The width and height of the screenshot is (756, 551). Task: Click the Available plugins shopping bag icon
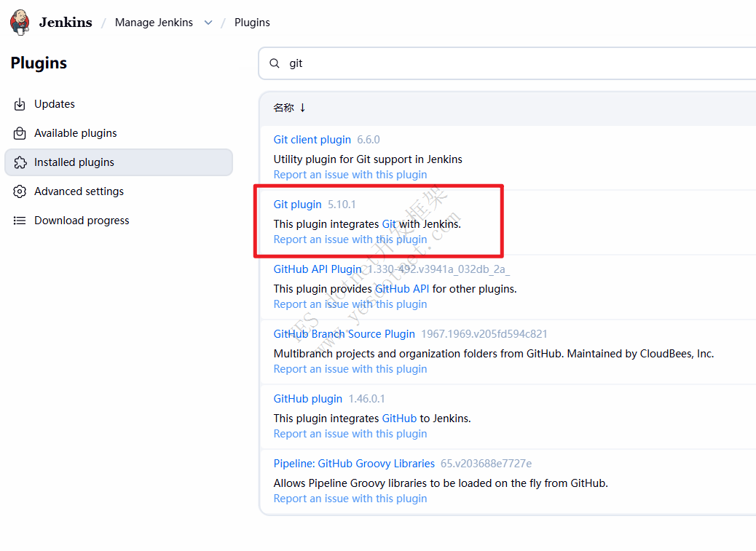tap(20, 133)
